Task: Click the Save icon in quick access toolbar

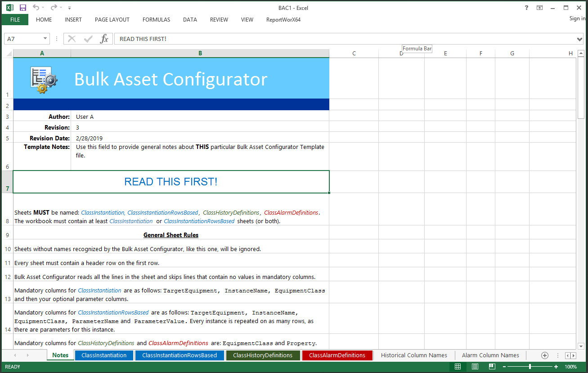Action: tap(23, 8)
